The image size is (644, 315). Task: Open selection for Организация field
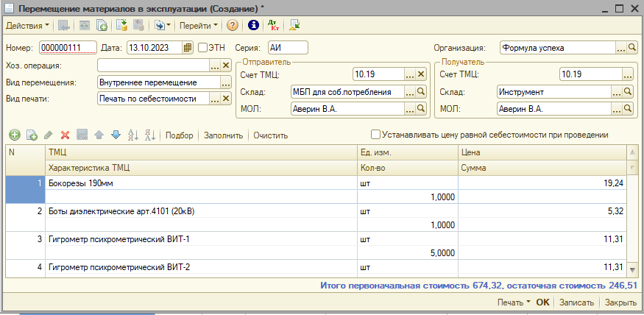click(x=621, y=48)
